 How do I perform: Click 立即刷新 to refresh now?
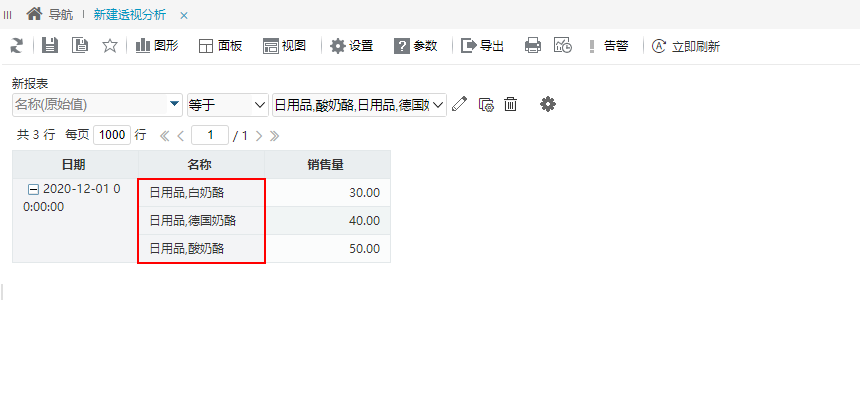click(x=686, y=46)
